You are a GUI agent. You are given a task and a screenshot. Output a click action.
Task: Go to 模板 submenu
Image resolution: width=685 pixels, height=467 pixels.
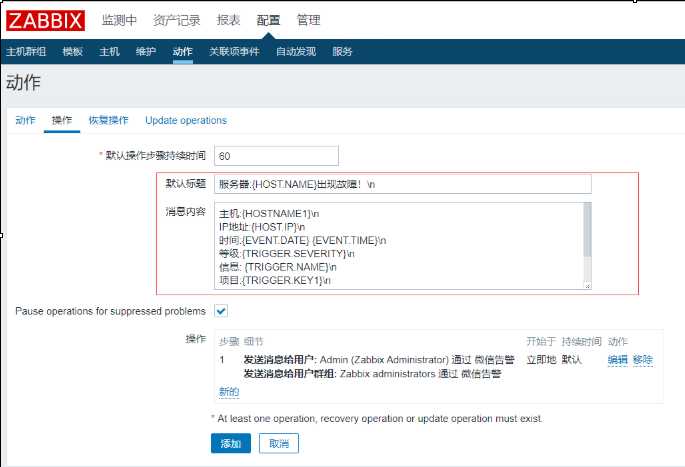click(x=73, y=52)
